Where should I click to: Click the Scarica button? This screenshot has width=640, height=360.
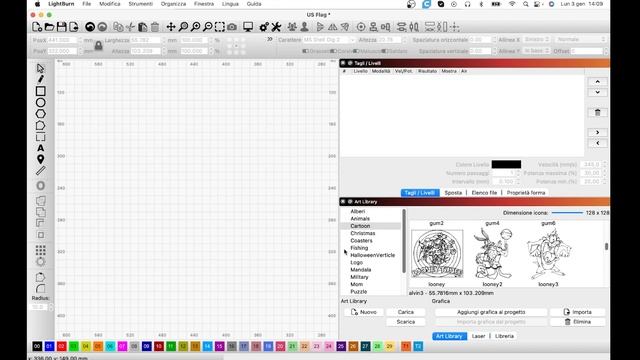pyautogui.click(x=406, y=322)
